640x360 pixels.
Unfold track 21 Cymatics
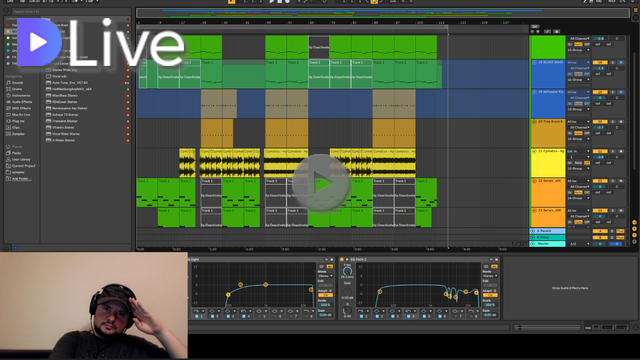pos(534,151)
